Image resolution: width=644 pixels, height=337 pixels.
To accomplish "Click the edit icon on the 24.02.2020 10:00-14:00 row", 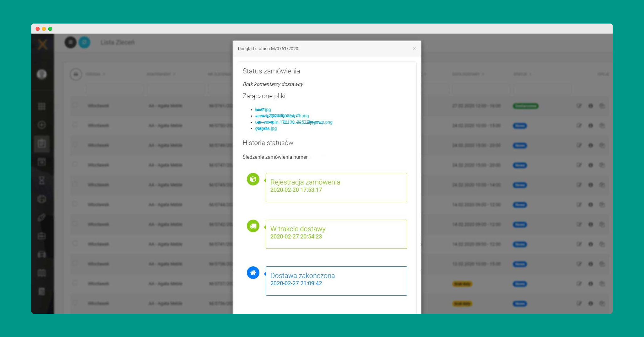I will 579,185.
